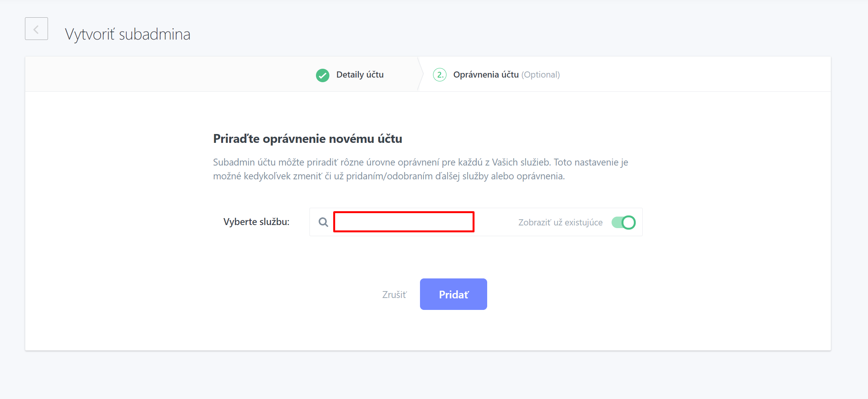Go back using the left arrow button
Viewport: 868px width, 399px height.
pos(36,29)
